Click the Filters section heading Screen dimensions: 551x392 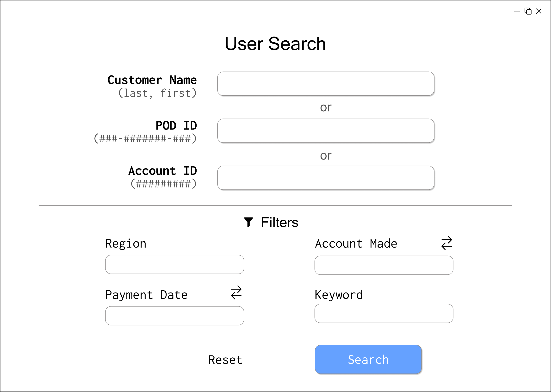pyautogui.click(x=279, y=222)
